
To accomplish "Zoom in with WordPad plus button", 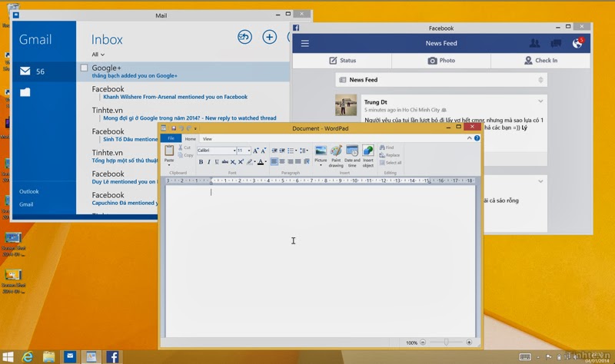I will [469, 342].
